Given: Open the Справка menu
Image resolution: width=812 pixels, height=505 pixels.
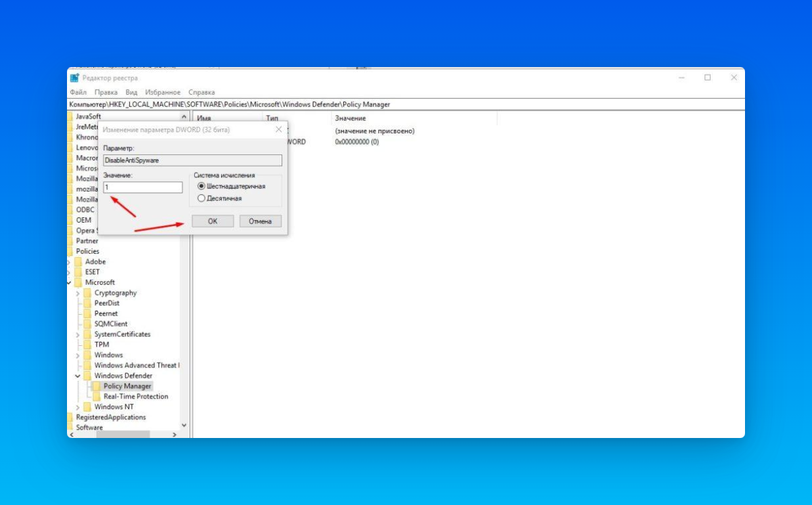Looking at the screenshot, I should (202, 92).
